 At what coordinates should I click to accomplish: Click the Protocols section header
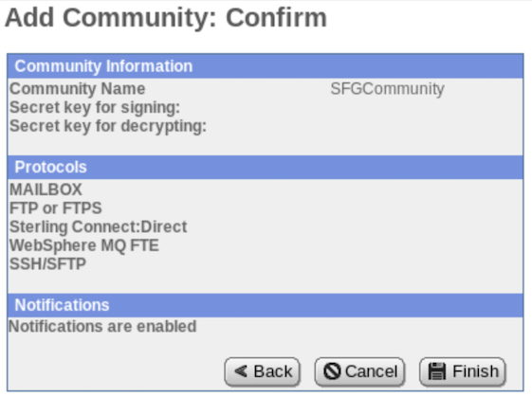pyautogui.click(x=266, y=167)
